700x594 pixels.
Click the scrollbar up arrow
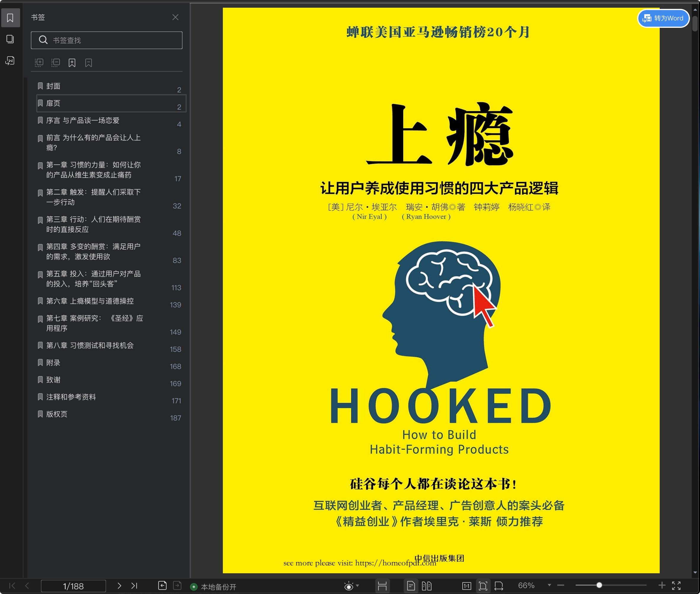coord(695,10)
